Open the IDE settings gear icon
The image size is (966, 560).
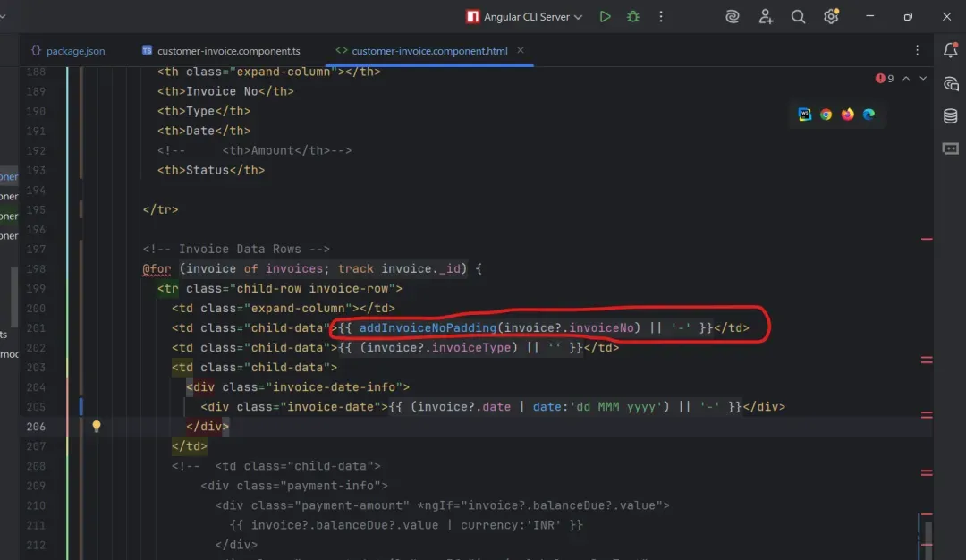click(831, 16)
